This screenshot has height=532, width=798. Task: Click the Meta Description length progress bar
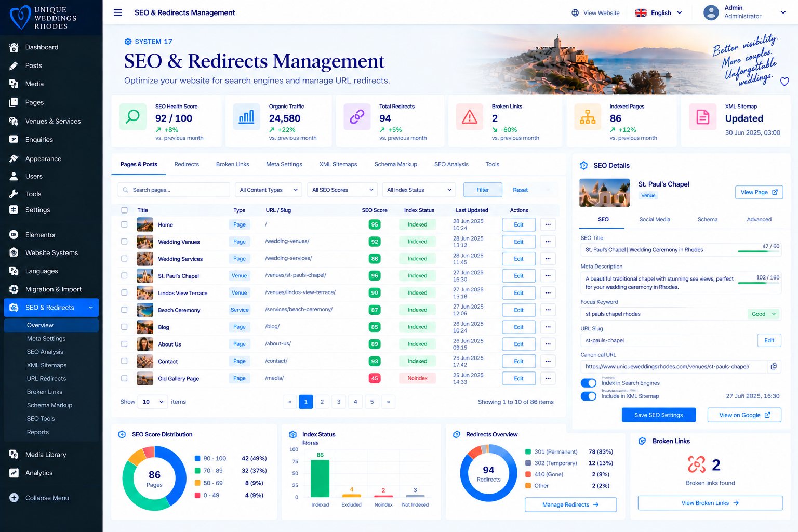759,283
